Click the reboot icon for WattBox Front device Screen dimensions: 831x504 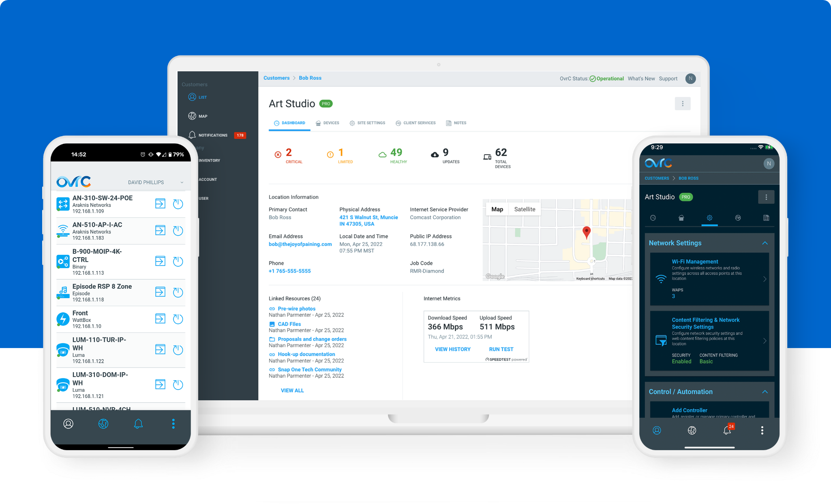pyautogui.click(x=180, y=320)
